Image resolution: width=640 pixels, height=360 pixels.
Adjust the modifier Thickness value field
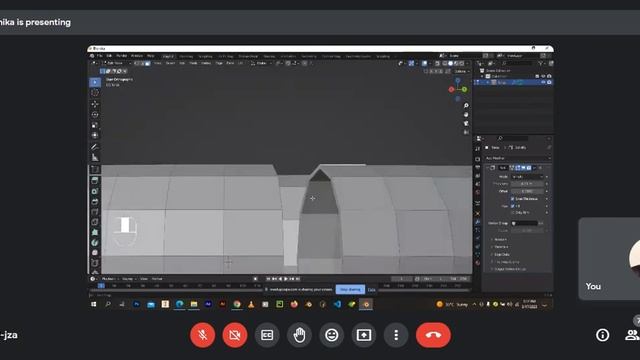pyautogui.click(x=527, y=184)
